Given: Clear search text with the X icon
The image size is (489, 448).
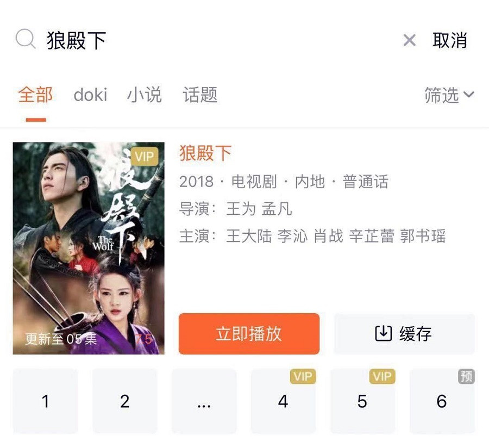Looking at the screenshot, I should [409, 40].
